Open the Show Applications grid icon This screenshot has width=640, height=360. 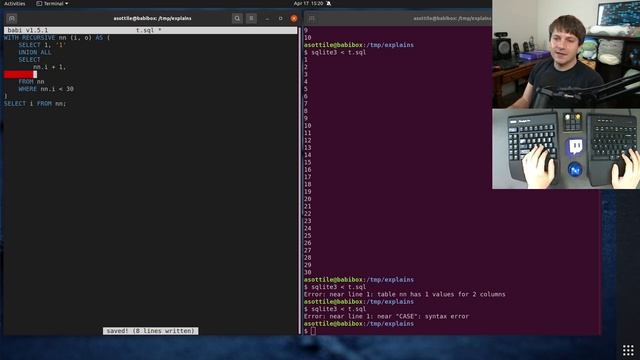[628, 350]
